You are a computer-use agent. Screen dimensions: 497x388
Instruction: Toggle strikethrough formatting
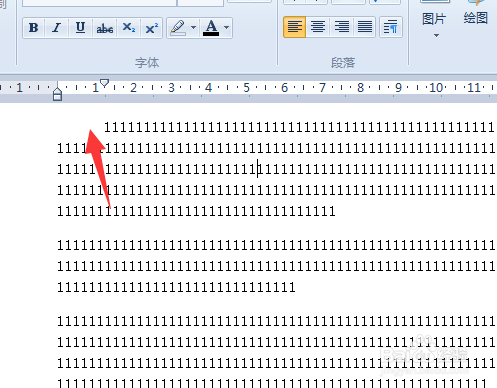click(x=105, y=28)
